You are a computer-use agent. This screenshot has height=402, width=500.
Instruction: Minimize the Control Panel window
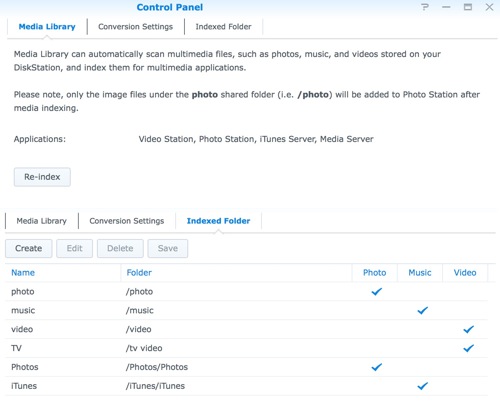coord(446,7)
